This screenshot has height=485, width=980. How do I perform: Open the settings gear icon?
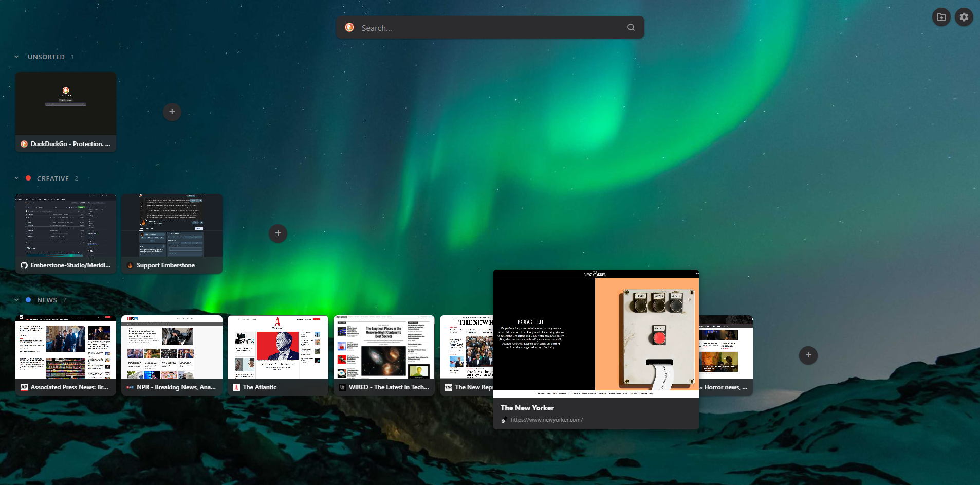coord(964,17)
